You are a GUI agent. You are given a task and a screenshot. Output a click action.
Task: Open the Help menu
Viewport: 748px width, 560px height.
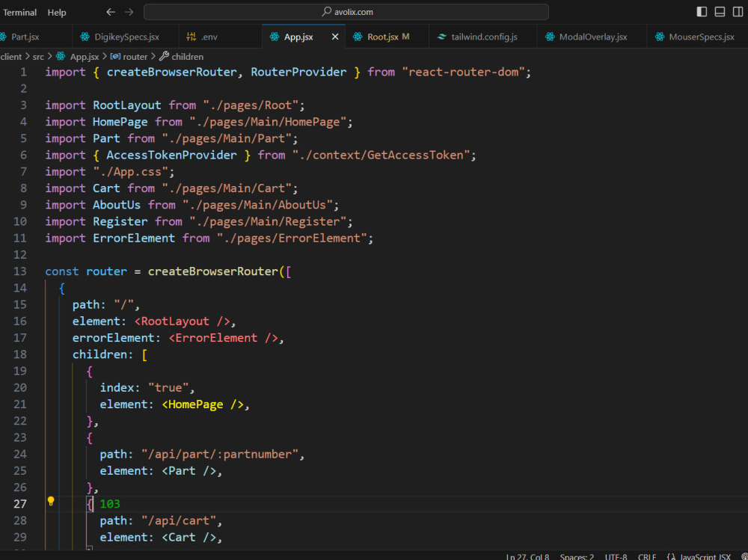(57, 13)
